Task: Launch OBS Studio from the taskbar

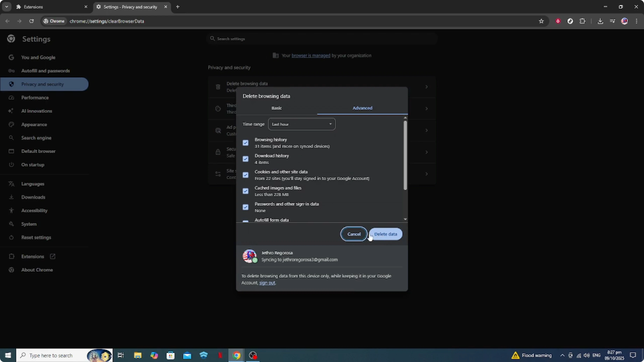Action: click(253, 355)
